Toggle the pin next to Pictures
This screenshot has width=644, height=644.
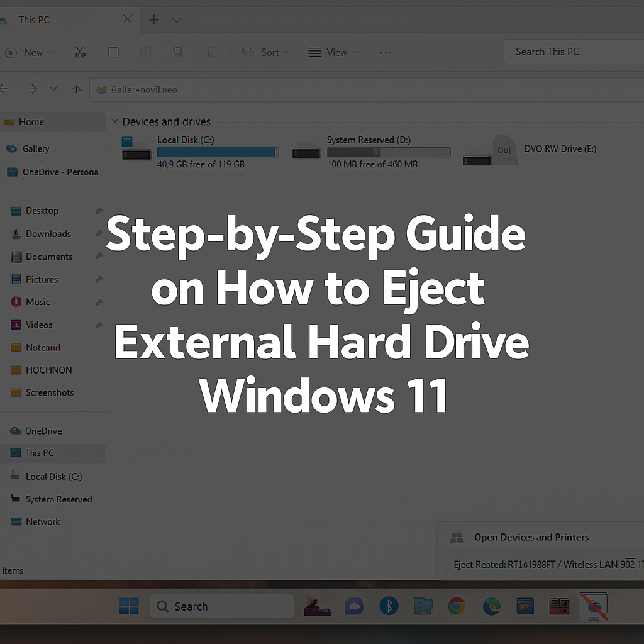pos(99,279)
